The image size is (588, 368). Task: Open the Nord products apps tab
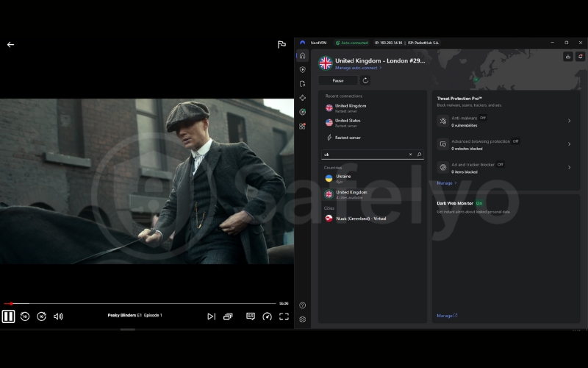pyautogui.click(x=303, y=126)
